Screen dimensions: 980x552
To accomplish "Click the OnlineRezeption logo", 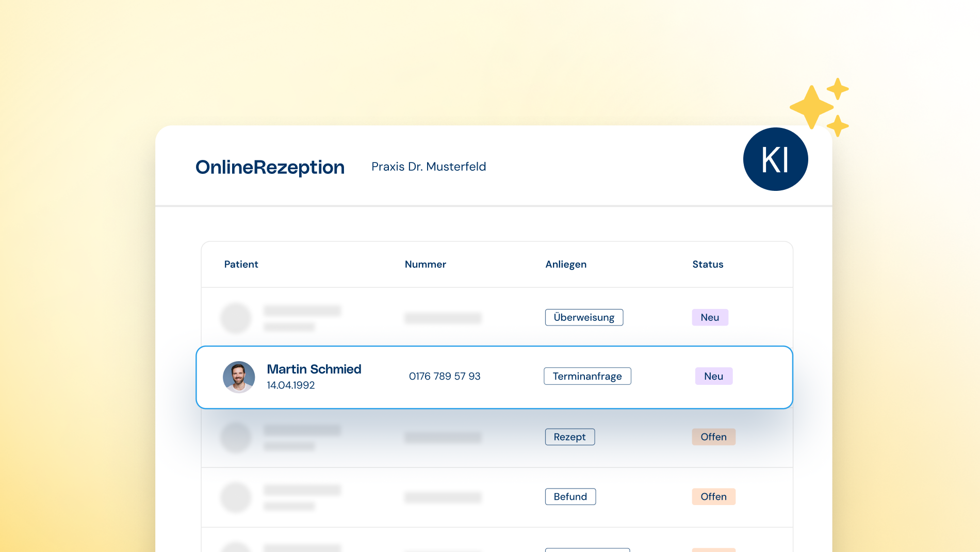I will (x=270, y=167).
